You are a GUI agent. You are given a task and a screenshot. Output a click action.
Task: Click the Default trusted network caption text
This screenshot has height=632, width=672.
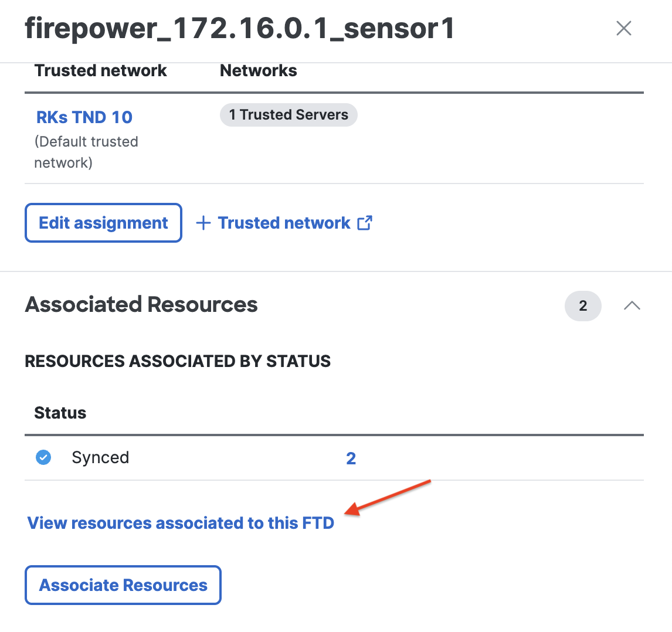86,152
